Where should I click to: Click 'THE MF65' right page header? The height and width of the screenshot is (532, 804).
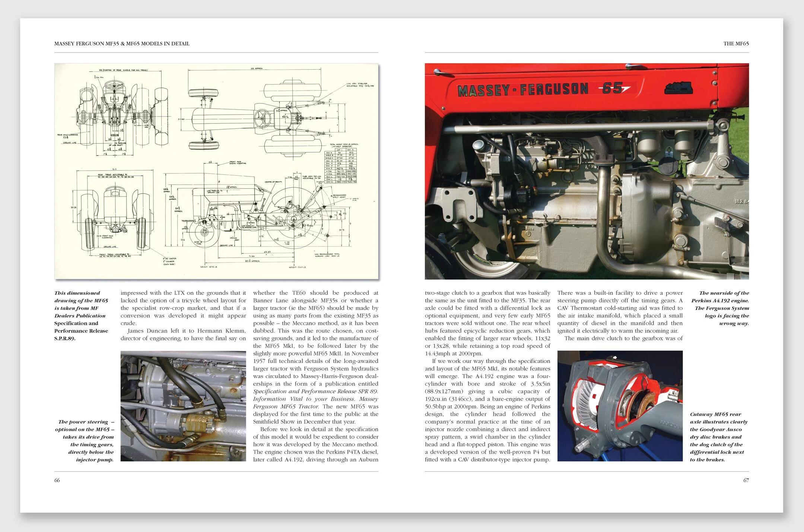[x=736, y=44]
